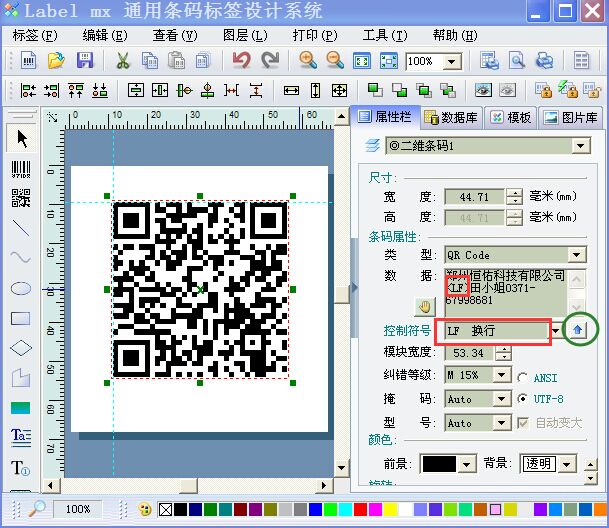Image resolution: width=609 pixels, height=528 pixels.
Task: Open the 控制符号 control symbol dropdown
Action: tap(557, 331)
